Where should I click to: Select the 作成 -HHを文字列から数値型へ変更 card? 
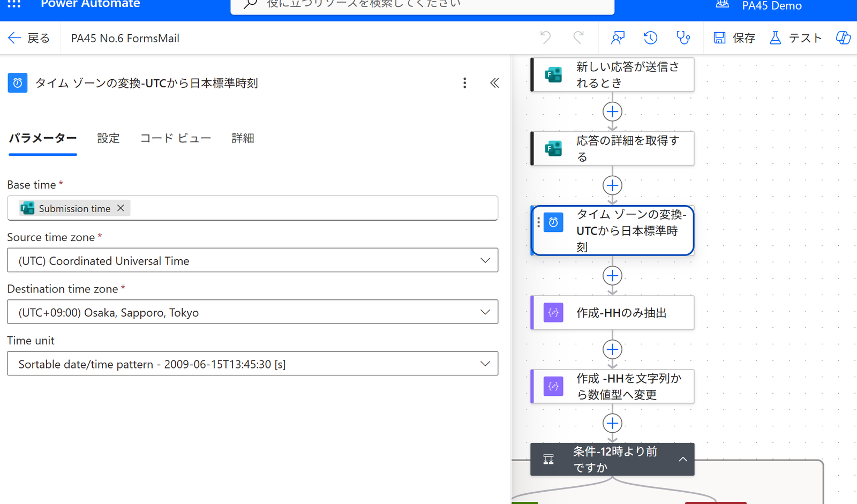point(612,386)
